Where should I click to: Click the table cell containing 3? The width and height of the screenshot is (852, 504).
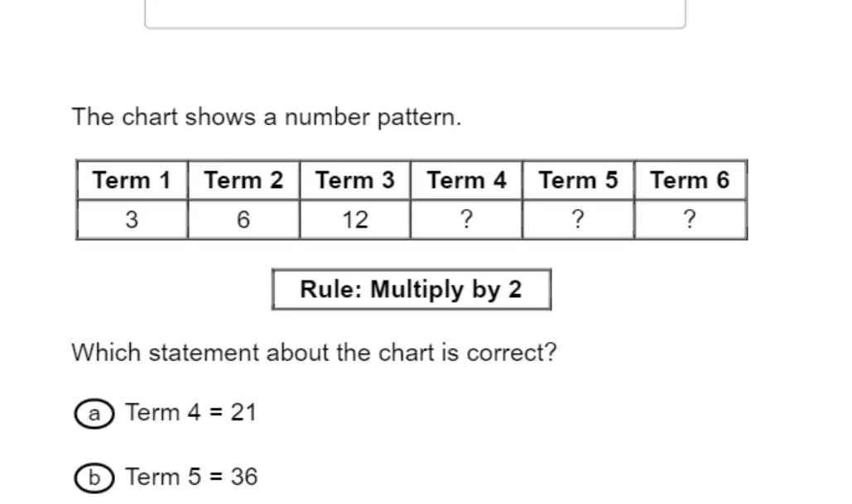click(132, 219)
